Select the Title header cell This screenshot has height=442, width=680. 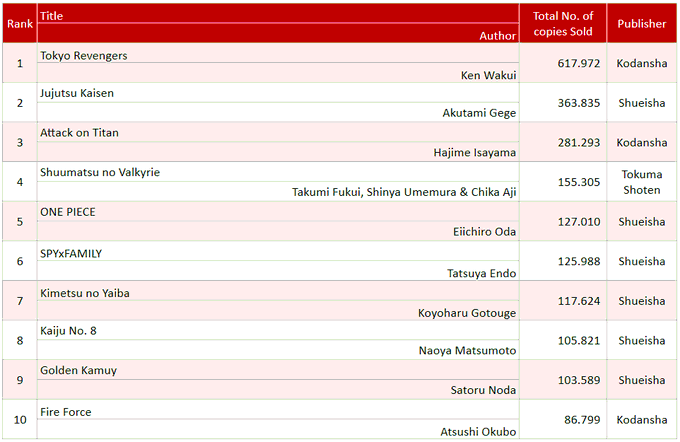click(x=278, y=14)
